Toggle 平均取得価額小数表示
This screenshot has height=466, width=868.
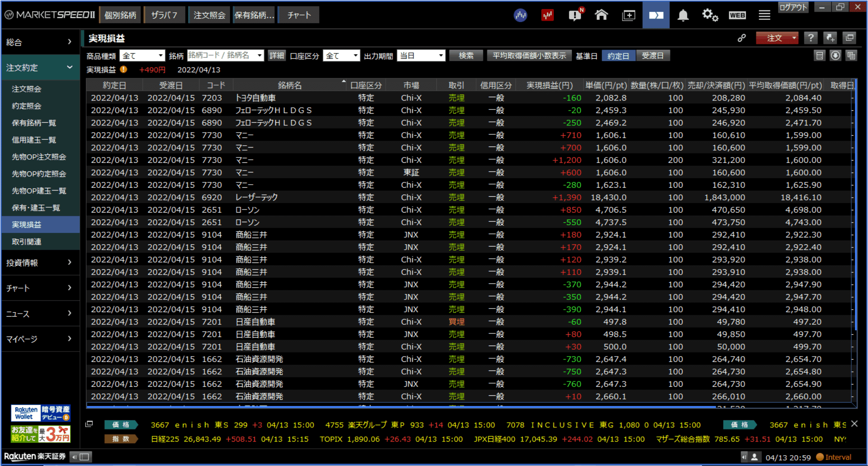click(529, 56)
